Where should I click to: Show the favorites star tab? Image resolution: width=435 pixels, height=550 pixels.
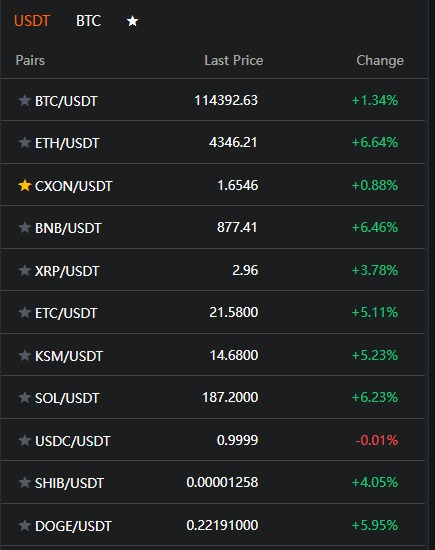(x=133, y=21)
